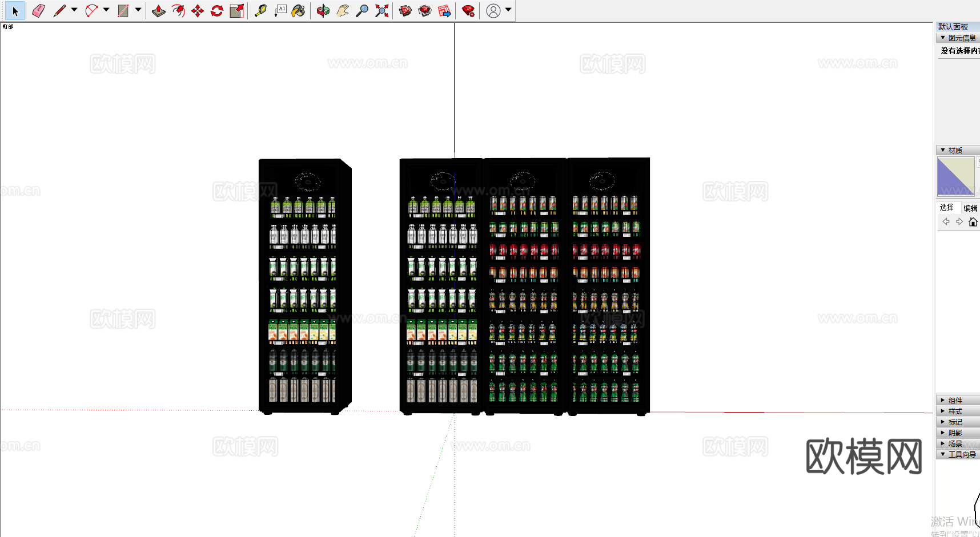Click the Zoom Extents tool
The height and width of the screenshot is (537, 980).
click(381, 11)
